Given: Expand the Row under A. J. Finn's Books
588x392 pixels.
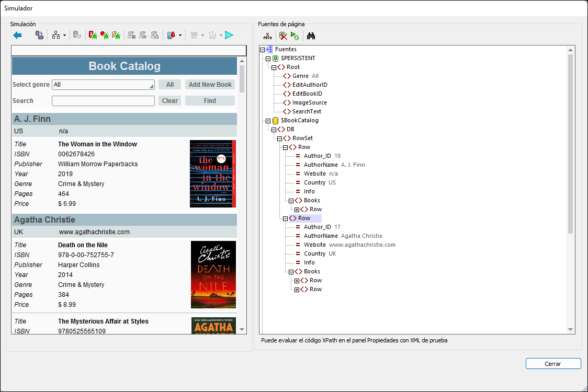Looking at the screenshot, I should (x=297, y=210).
